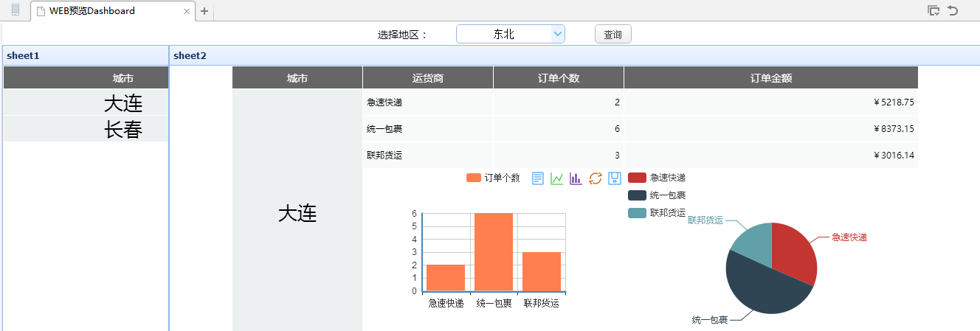
Task: Click the 统一包裹 pie label
Action: tap(710, 320)
